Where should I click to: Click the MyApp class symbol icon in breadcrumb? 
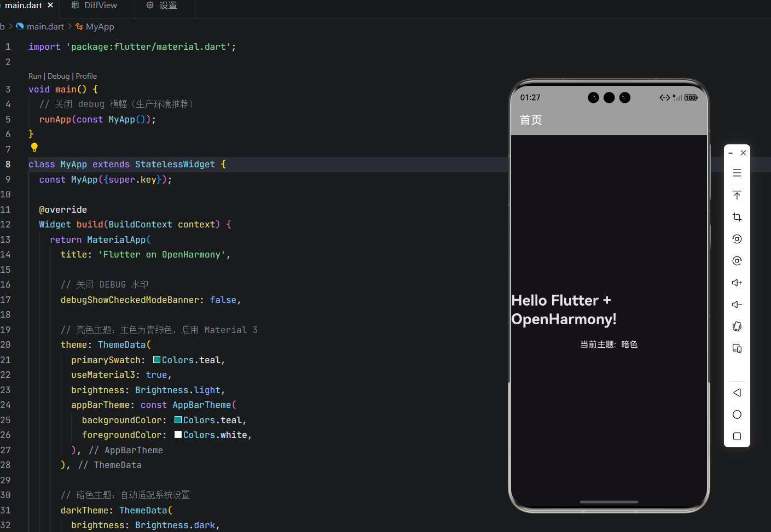[79, 26]
